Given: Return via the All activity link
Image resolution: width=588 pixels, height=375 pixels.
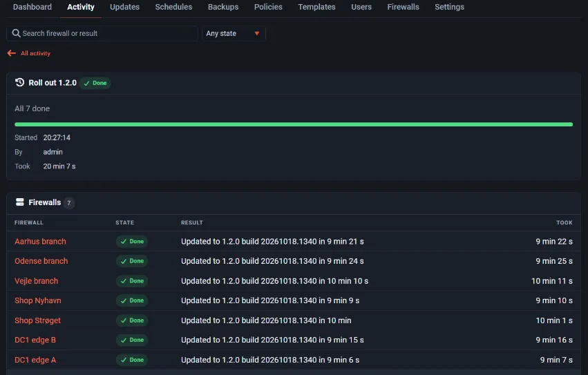Looking at the screenshot, I should pos(35,53).
